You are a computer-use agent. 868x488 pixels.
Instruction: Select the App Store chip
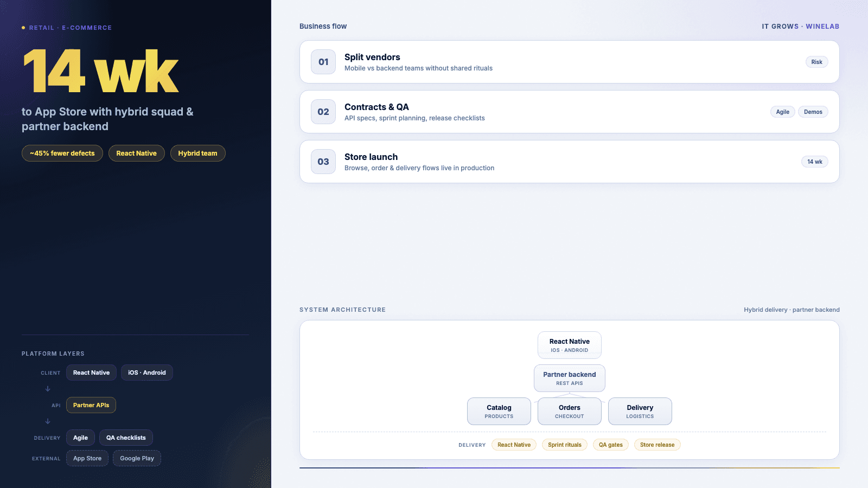87,458
